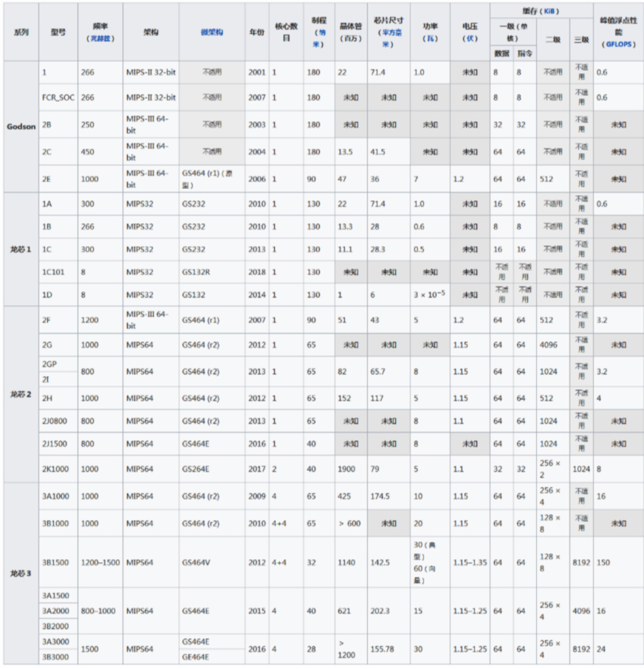Select the 龙芯 2 series cell
644x669 pixels.
click(21, 394)
